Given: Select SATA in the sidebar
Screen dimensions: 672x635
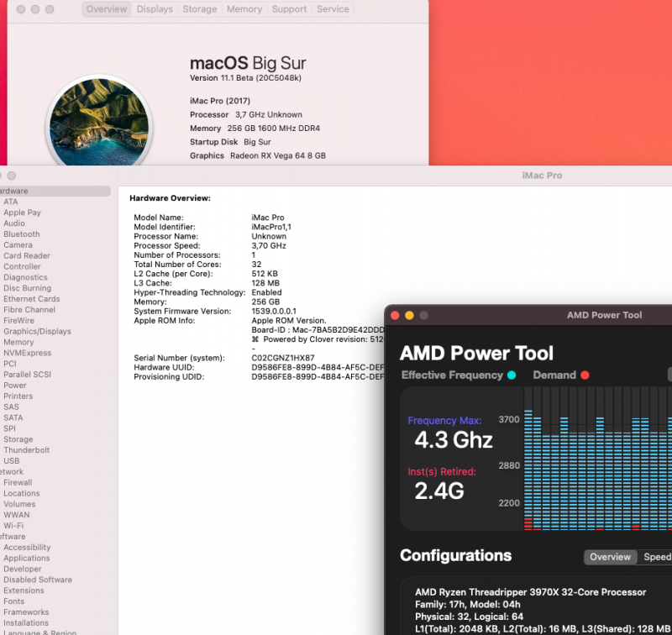Looking at the screenshot, I should coord(13,417).
